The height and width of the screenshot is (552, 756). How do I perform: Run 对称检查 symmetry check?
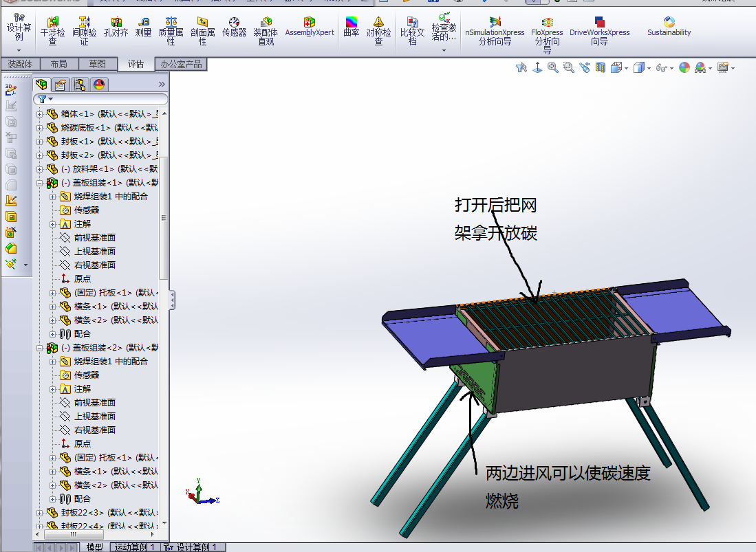tap(378, 30)
